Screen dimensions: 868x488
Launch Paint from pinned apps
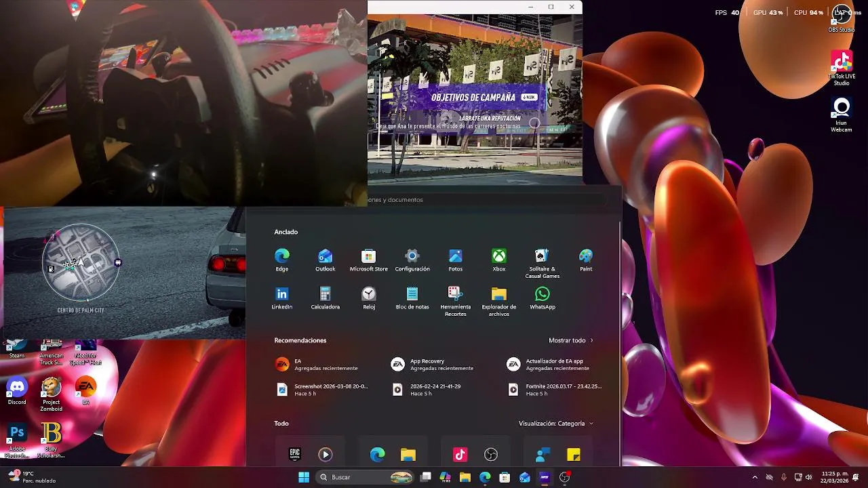(586, 260)
